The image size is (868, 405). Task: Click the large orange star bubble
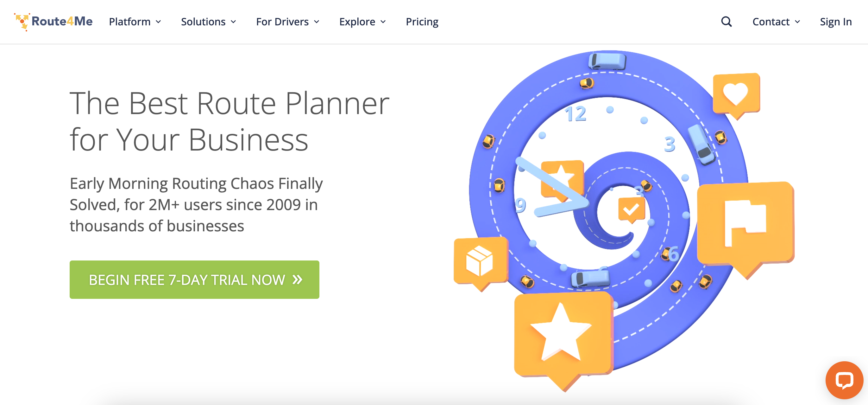coord(562,333)
